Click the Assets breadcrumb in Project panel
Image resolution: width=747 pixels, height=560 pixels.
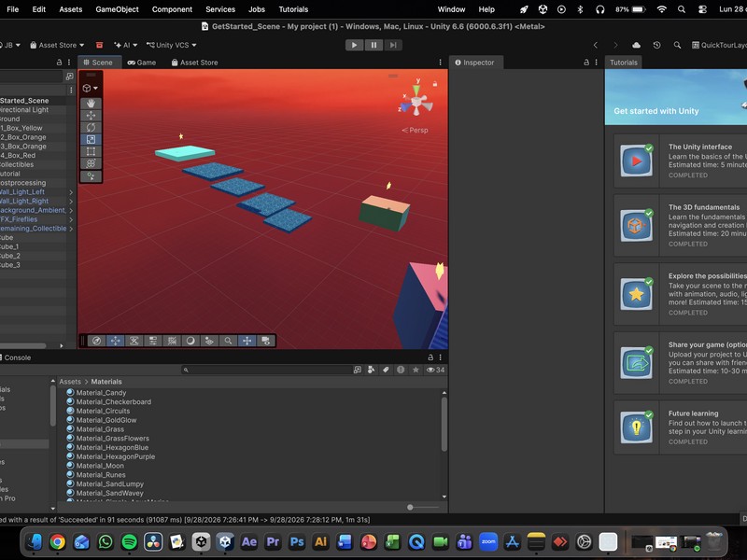tap(70, 382)
